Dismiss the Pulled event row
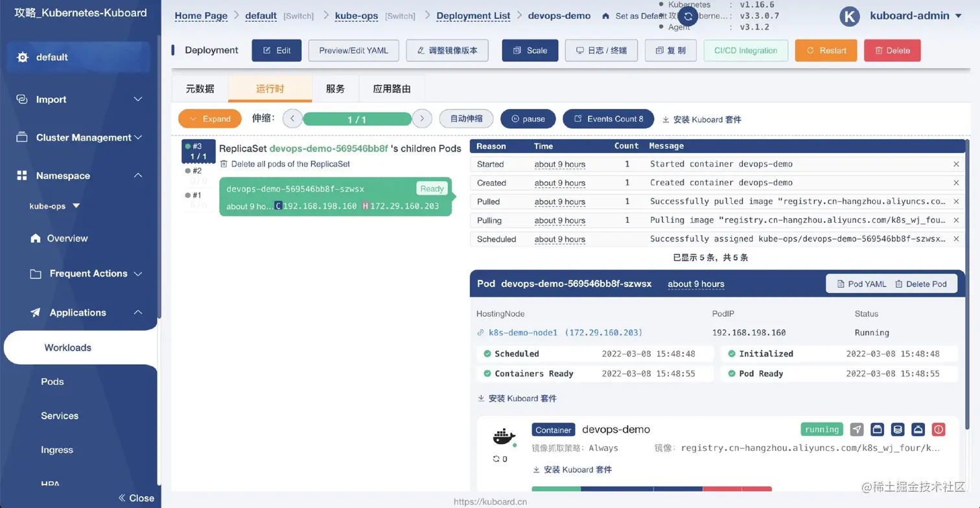This screenshot has width=980, height=508. (956, 202)
